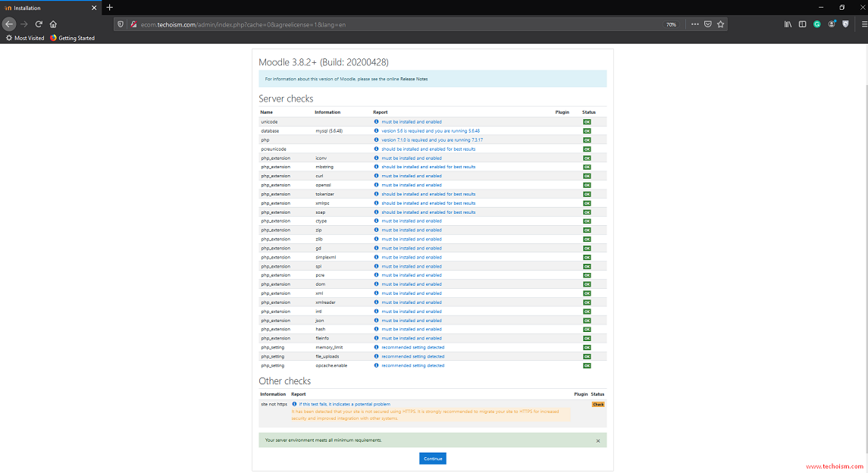868x473 pixels.
Task: Click info icon in database row
Action: pyautogui.click(x=377, y=131)
